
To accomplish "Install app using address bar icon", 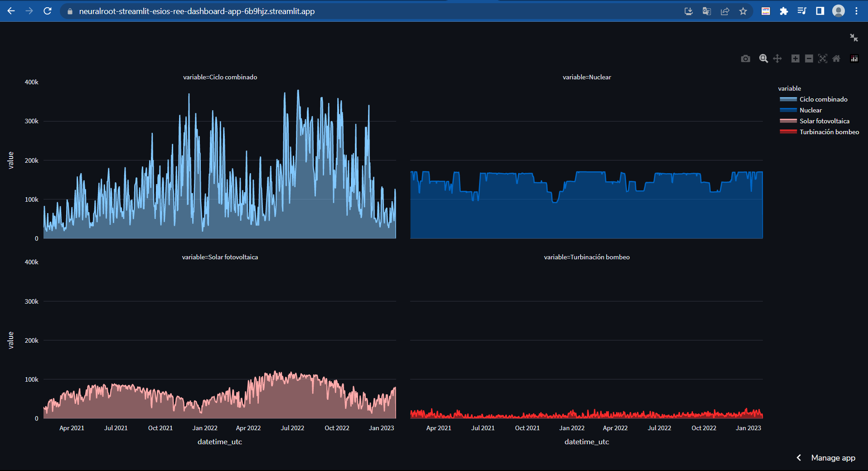I will pos(689,11).
